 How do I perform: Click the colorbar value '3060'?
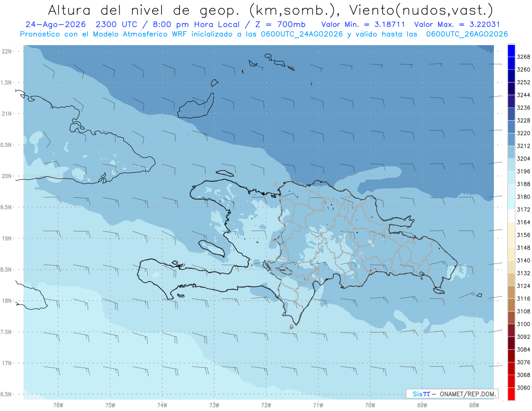pos(523,388)
